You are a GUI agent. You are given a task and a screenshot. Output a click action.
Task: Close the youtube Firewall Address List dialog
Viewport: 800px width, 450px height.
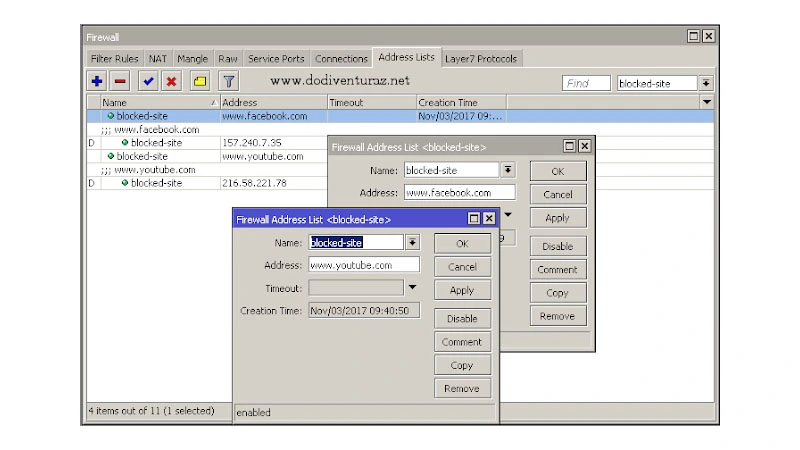[x=489, y=218]
